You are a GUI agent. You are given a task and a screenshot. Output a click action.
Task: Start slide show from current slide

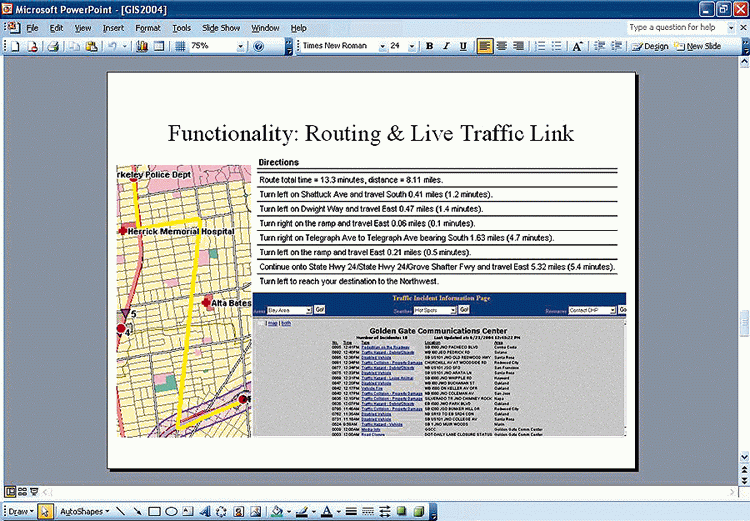(34, 491)
